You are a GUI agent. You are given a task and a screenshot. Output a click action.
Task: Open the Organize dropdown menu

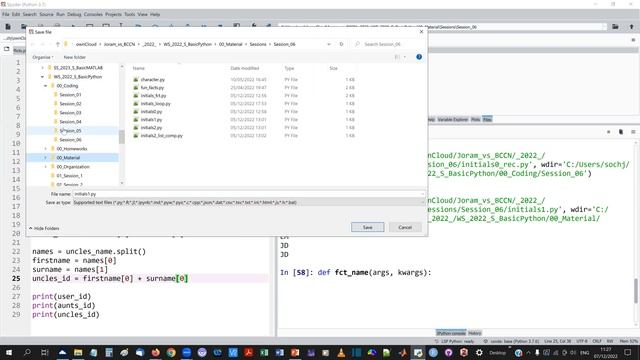(x=42, y=57)
